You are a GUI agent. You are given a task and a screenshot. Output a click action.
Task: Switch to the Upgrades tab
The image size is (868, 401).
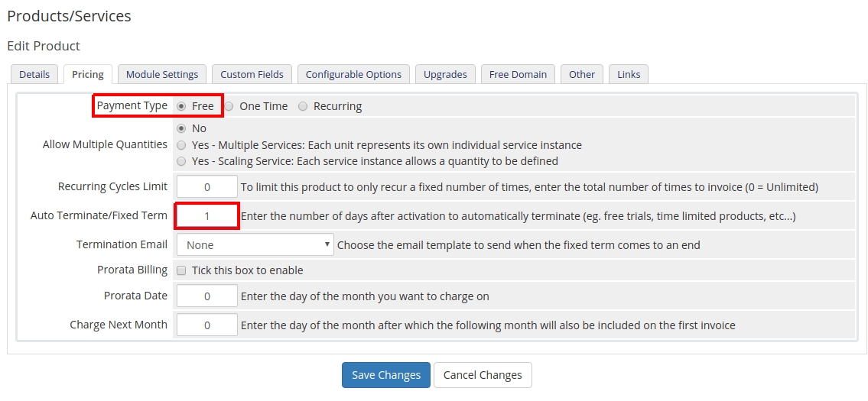(x=445, y=74)
